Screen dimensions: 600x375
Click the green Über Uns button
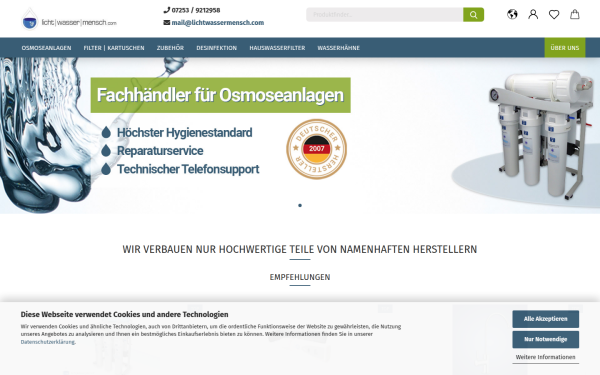point(565,48)
